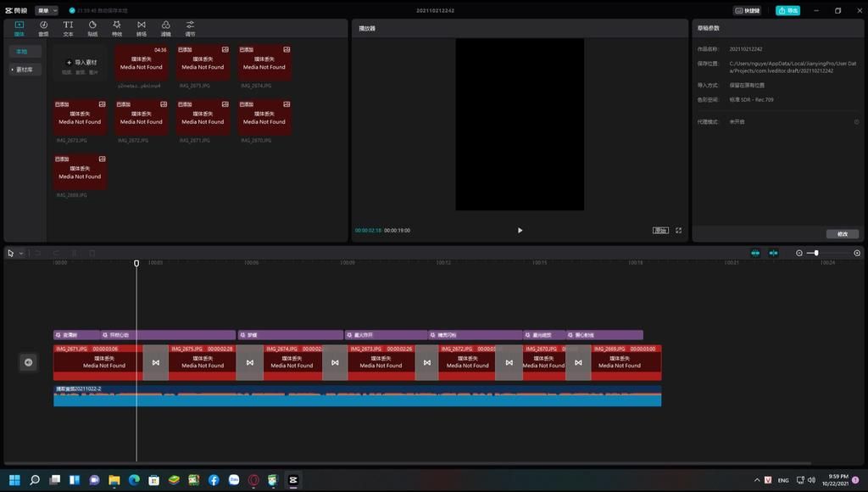This screenshot has height=492, width=868.
Task: Open the 贴纸 (Stickers) tab
Action: (x=92, y=28)
